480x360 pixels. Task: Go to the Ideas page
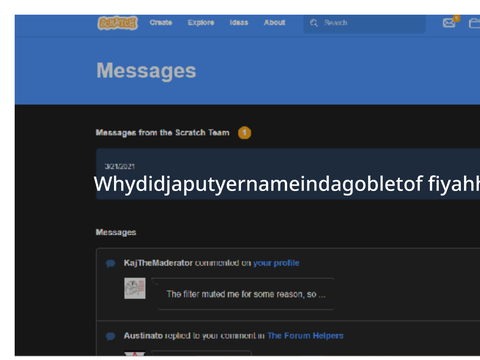[239, 23]
